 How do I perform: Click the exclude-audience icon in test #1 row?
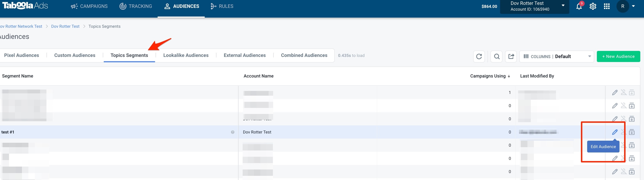click(x=623, y=132)
